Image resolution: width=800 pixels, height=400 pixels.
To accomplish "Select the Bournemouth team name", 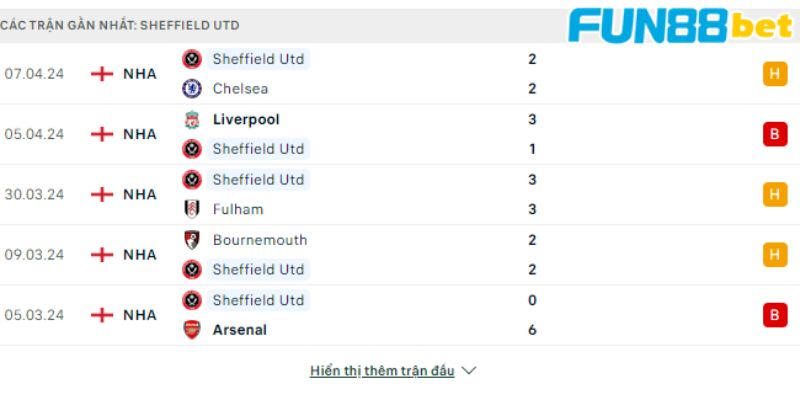I will 260,240.
